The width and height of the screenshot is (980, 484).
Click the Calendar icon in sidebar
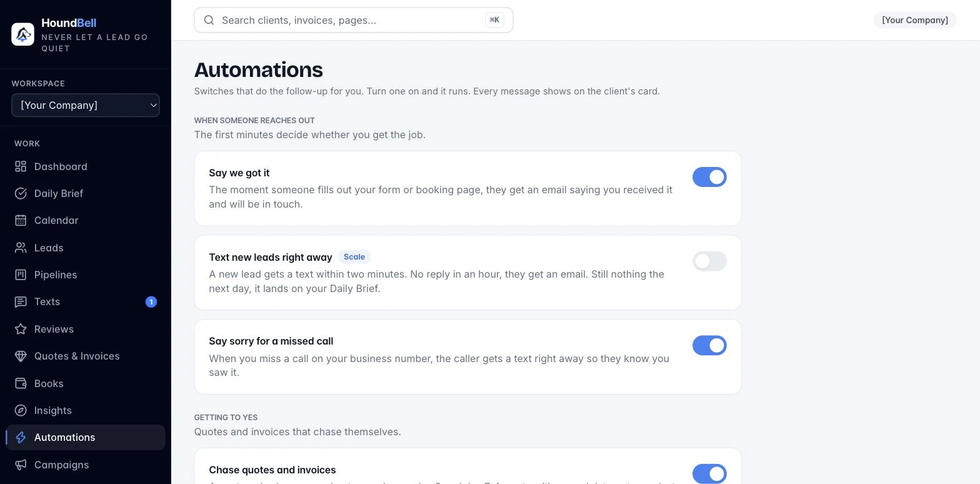[21, 220]
